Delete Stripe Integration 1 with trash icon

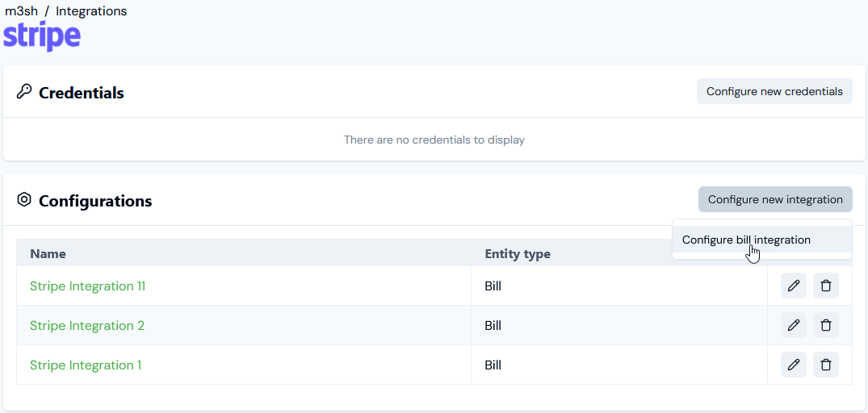point(825,365)
